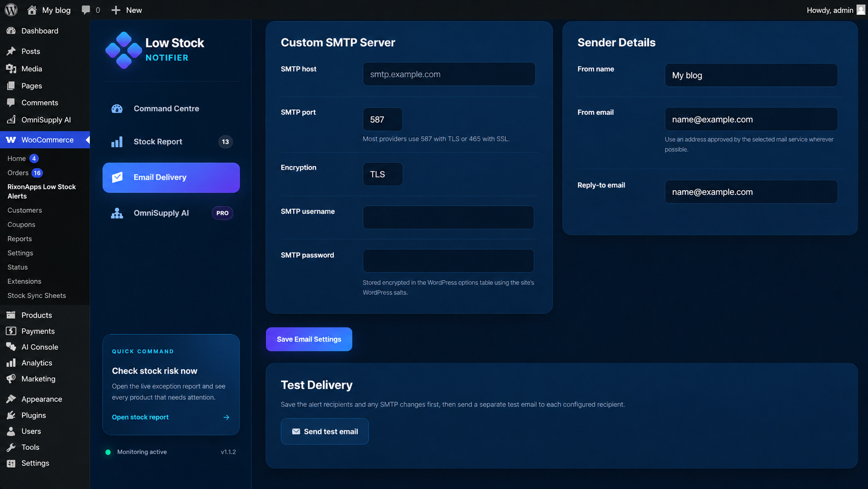
Task: Open the Command Centre tab
Action: 171,109
